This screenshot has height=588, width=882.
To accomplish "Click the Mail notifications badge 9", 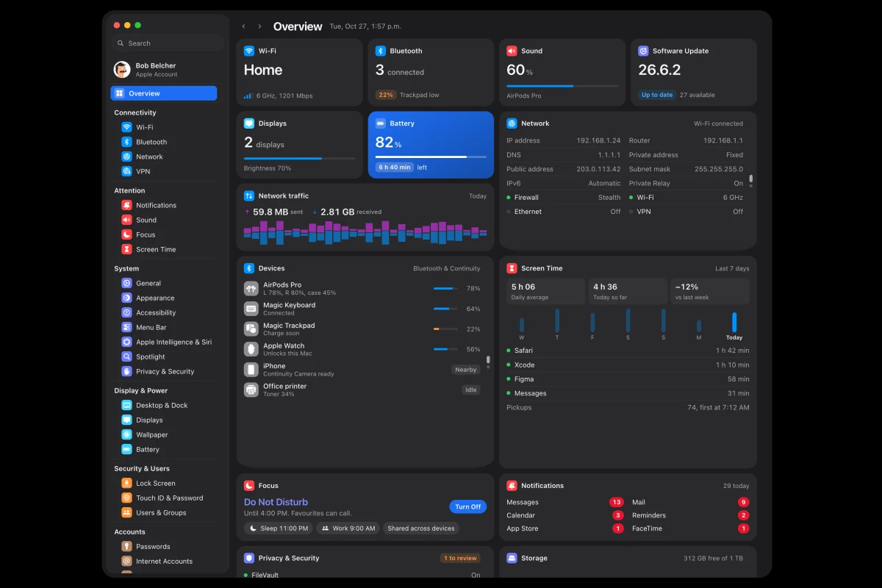I will [744, 502].
